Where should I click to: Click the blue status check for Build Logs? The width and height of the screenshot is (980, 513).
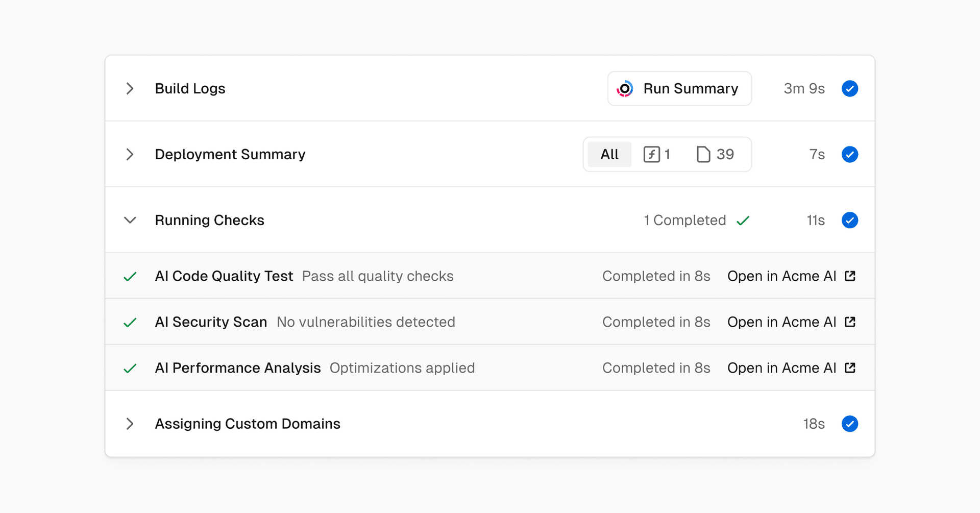click(849, 89)
